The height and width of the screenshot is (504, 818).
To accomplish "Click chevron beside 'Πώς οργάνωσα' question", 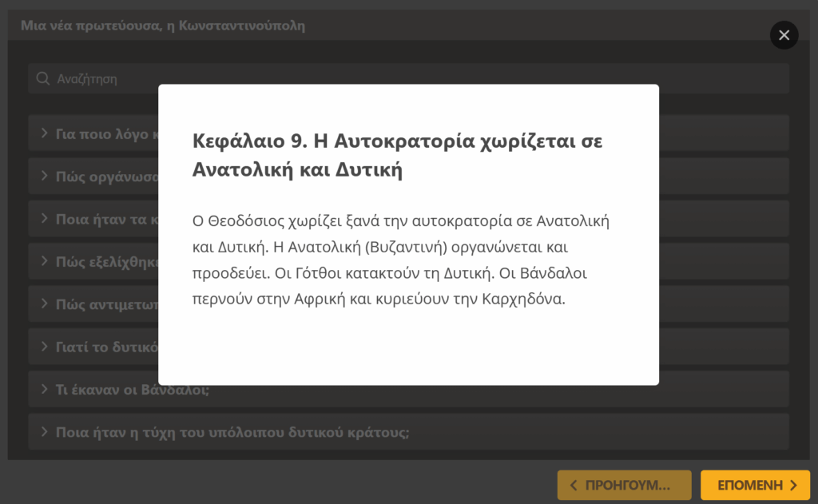I will click(44, 176).
